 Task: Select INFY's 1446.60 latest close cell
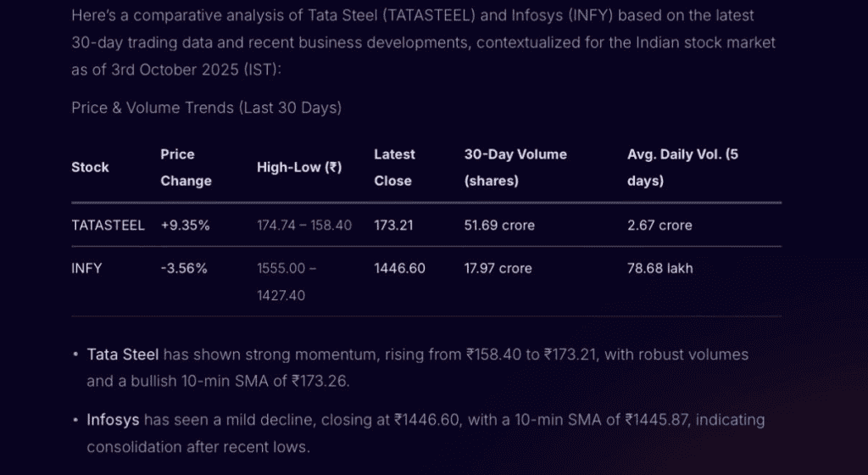[399, 268]
